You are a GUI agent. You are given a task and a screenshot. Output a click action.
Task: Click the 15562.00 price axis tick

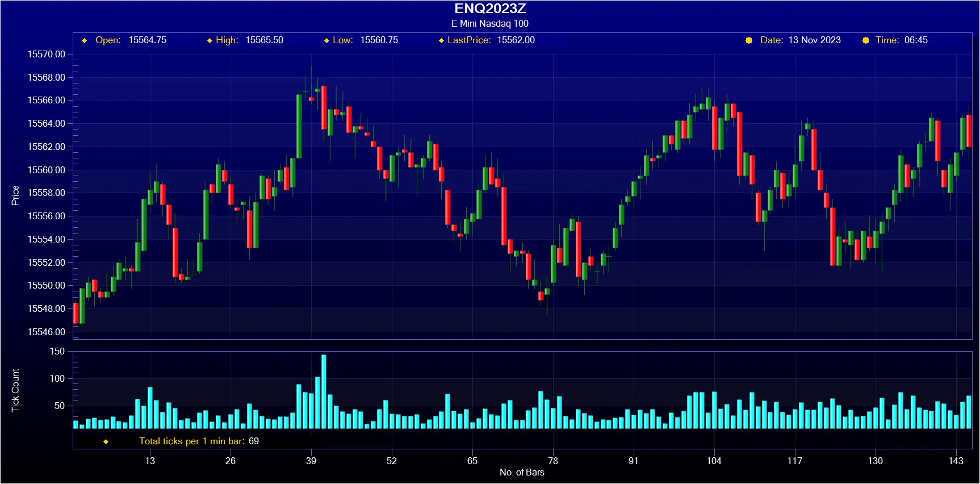click(47, 147)
